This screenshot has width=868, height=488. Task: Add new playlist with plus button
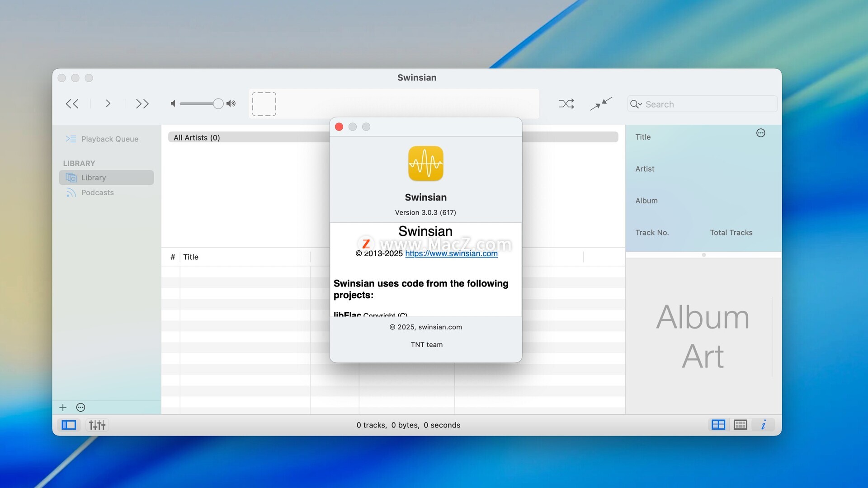63,408
